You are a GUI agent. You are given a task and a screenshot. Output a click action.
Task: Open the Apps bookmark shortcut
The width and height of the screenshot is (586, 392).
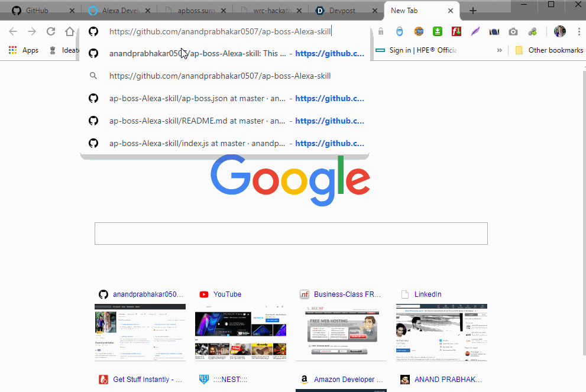pos(24,50)
